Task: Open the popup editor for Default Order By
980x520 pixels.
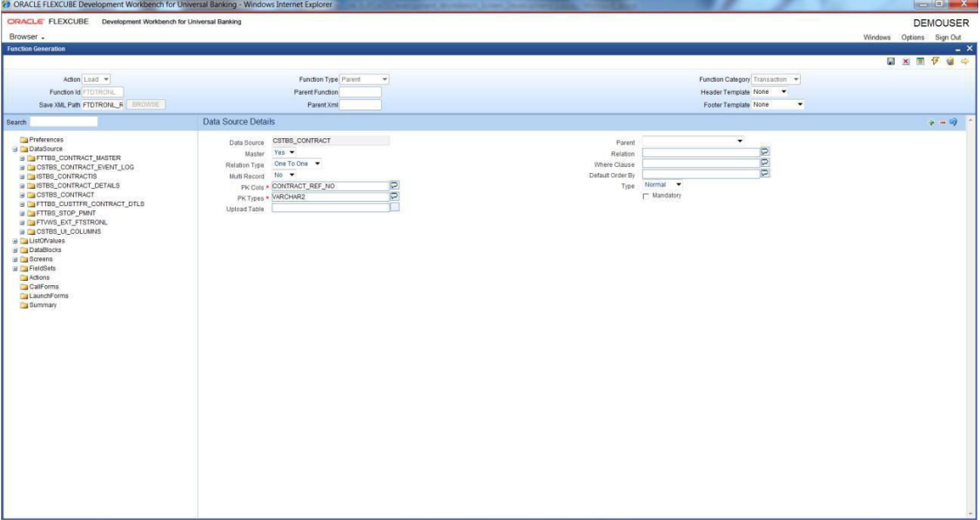Action: 765,174
